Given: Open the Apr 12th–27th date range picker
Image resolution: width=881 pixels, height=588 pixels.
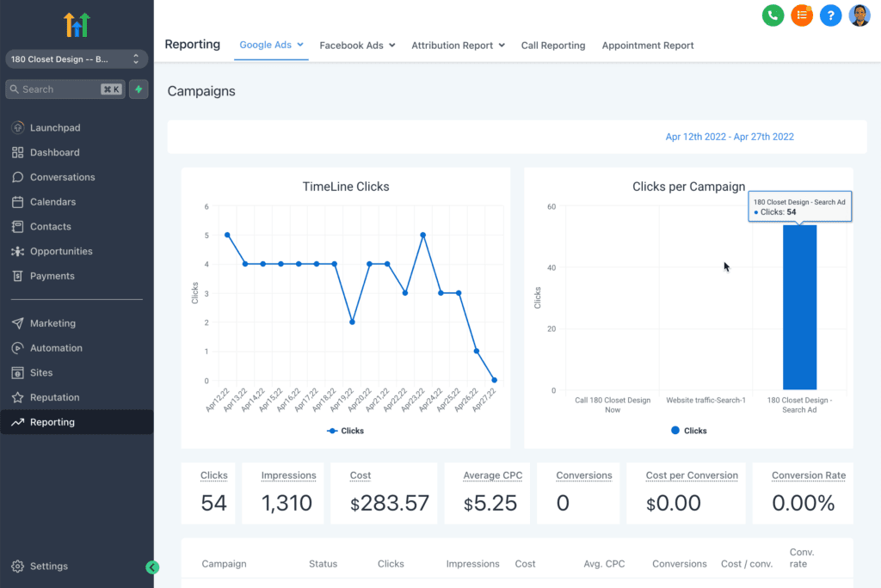Looking at the screenshot, I should pos(730,137).
